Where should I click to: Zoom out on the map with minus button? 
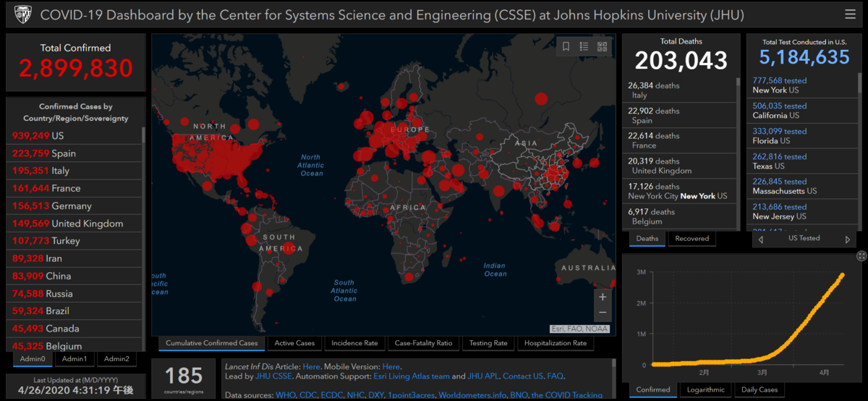[603, 313]
